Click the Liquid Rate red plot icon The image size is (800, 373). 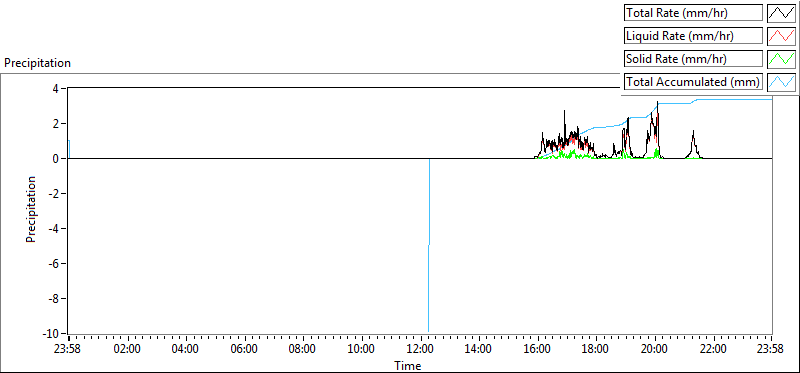(781, 36)
